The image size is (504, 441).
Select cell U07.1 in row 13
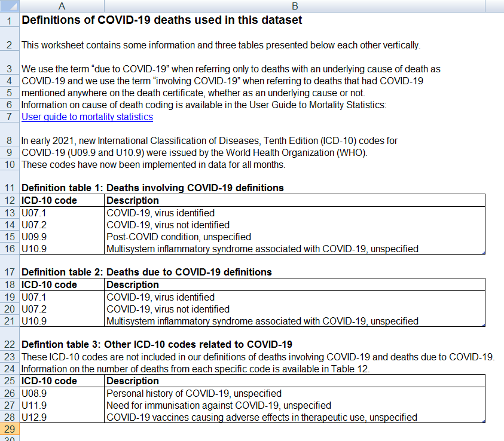pyautogui.click(x=62, y=213)
